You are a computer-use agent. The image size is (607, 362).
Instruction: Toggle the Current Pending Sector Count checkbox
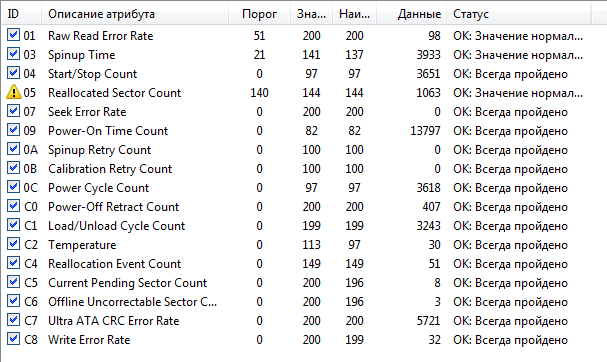(x=13, y=282)
